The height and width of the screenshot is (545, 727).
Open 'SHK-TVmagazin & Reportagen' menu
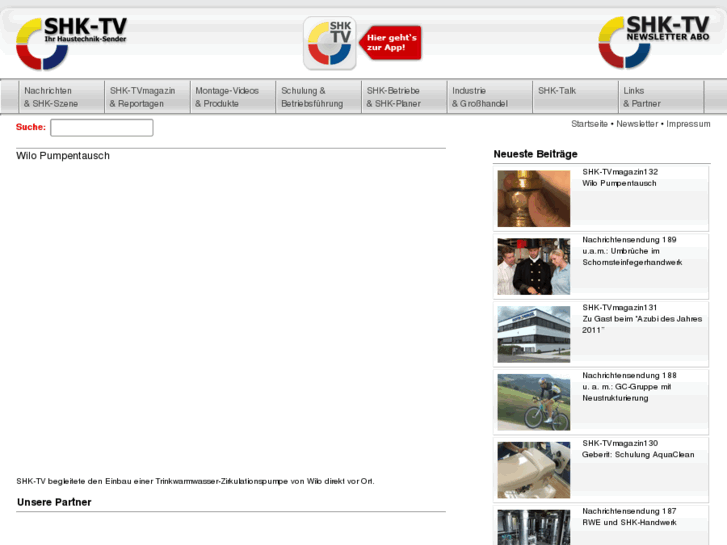click(147, 97)
